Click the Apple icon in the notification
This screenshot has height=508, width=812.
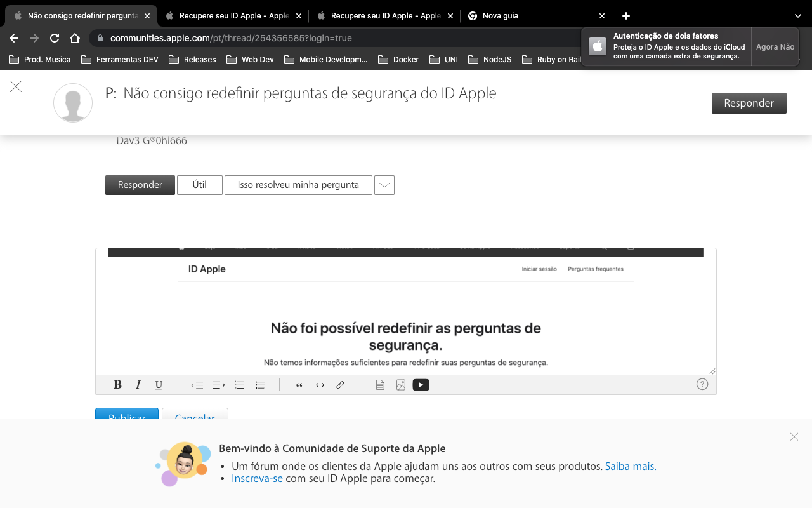coord(598,46)
